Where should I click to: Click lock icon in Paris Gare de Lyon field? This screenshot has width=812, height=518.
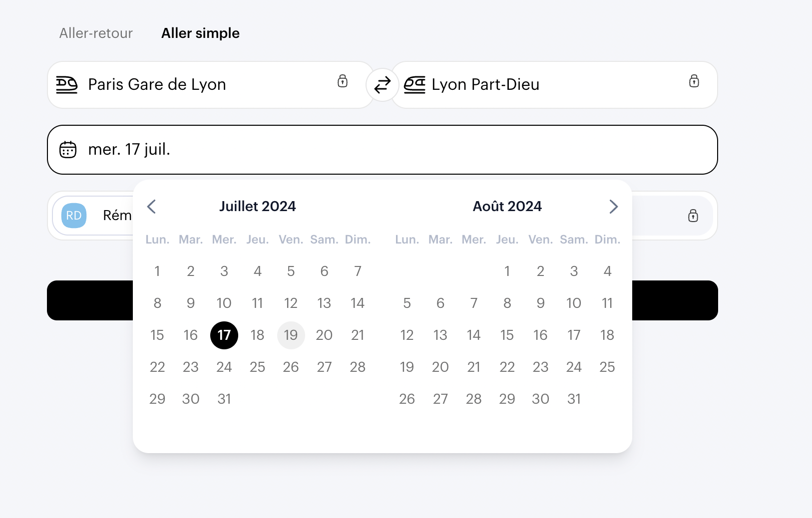(343, 81)
